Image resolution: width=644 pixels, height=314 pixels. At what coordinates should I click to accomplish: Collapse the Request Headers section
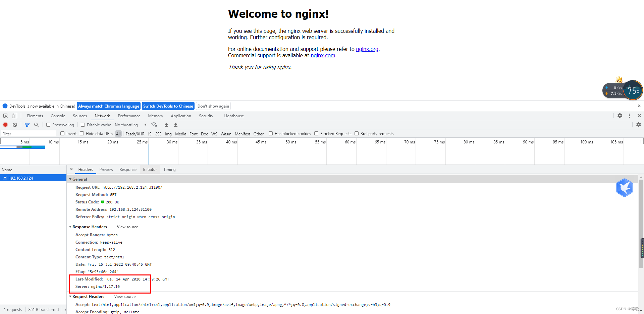(70, 297)
